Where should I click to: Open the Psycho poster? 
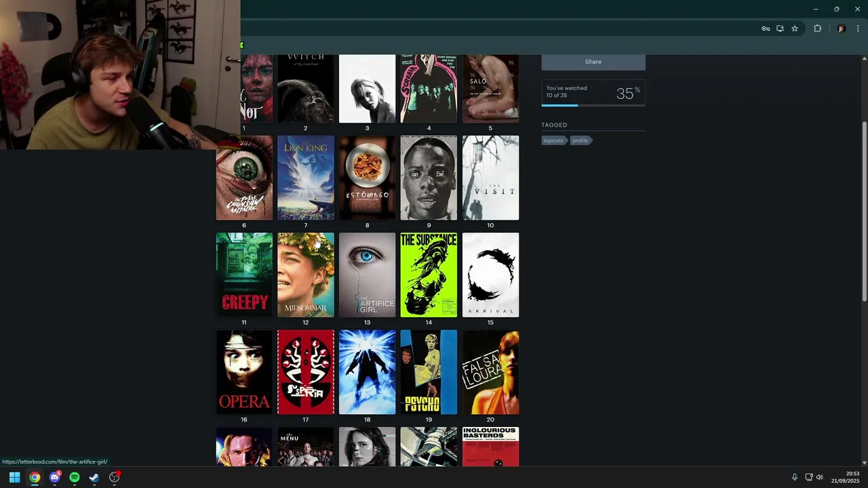click(429, 372)
